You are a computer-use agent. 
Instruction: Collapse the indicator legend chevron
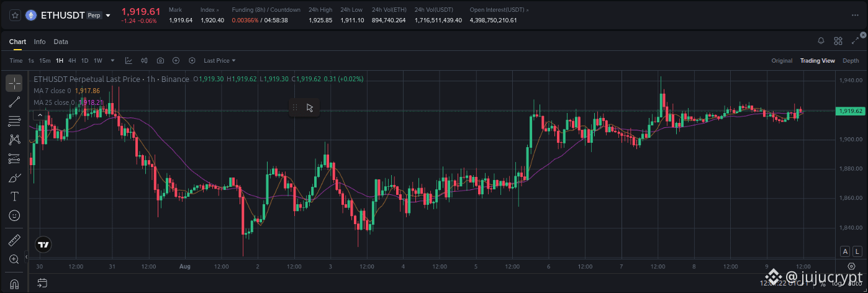38,115
